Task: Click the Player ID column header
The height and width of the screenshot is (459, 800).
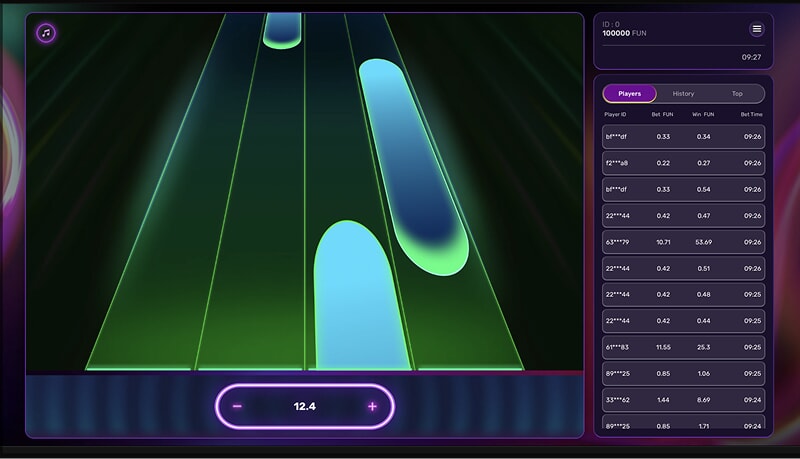Action: 615,114
